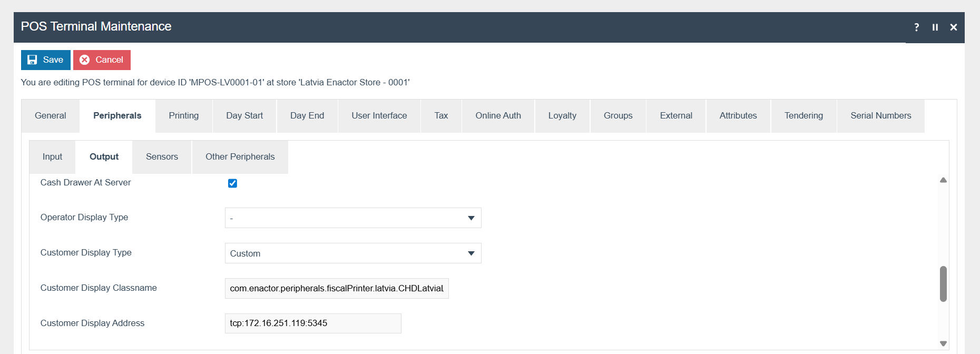Click the Save button
Image resolution: width=980 pixels, height=354 pixels.
(x=46, y=60)
